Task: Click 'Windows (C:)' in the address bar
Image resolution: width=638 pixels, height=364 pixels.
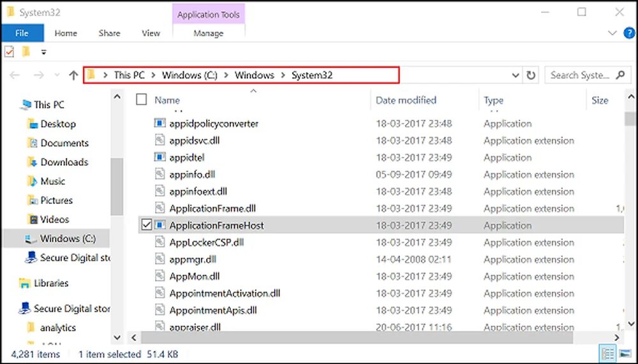Action: click(x=189, y=75)
